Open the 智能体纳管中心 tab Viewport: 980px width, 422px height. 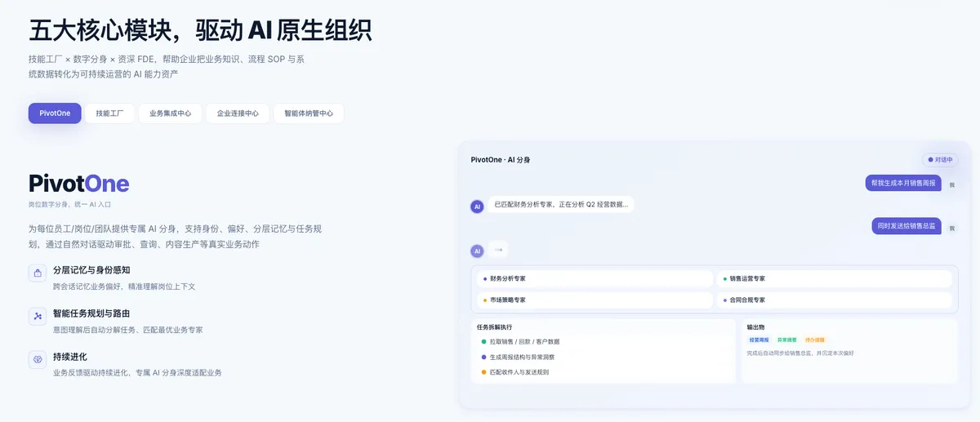[x=309, y=113]
